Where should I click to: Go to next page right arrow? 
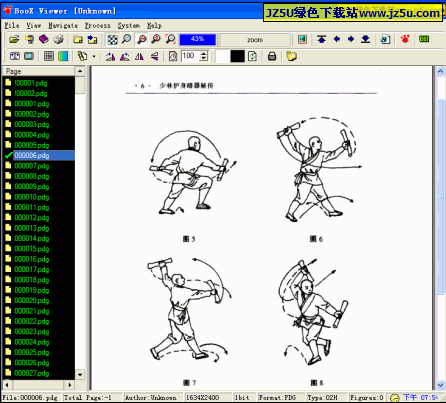tap(351, 39)
